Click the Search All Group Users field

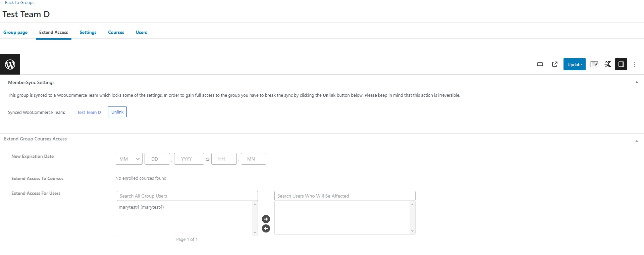click(x=187, y=196)
